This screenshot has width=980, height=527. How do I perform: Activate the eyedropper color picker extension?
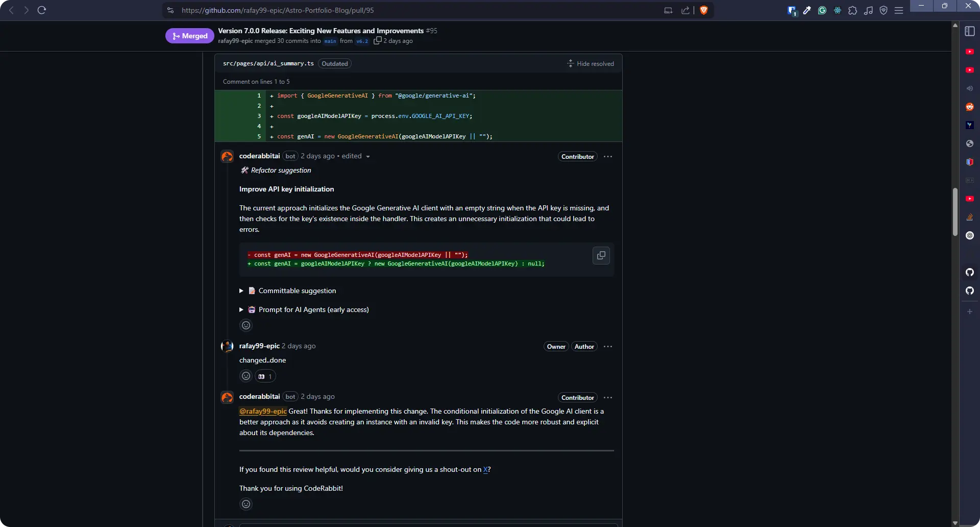807,10
